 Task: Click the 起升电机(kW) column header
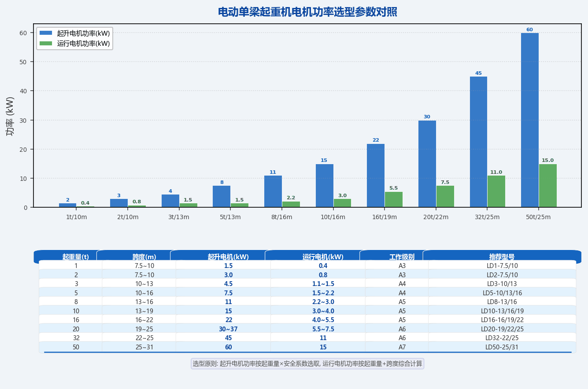[x=228, y=257]
